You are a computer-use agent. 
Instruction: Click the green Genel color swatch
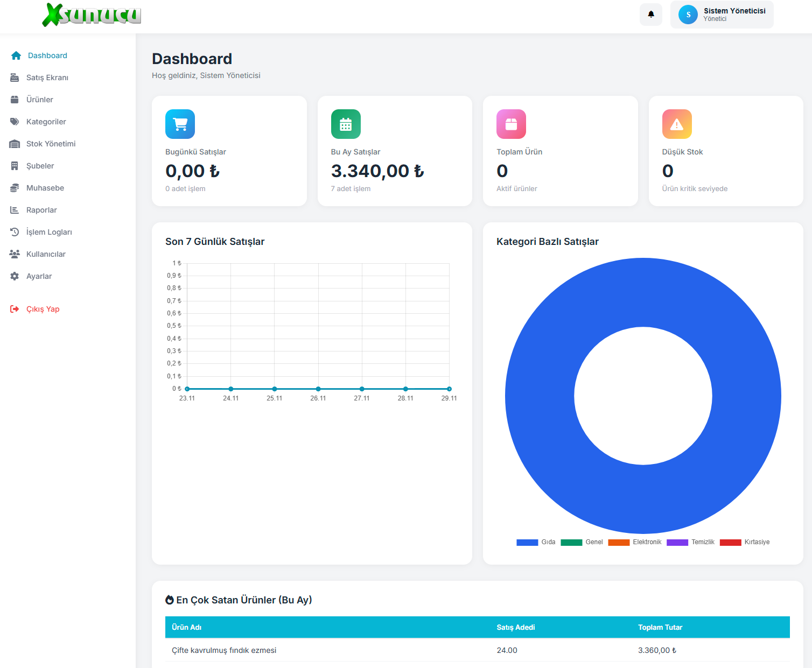pyautogui.click(x=571, y=542)
